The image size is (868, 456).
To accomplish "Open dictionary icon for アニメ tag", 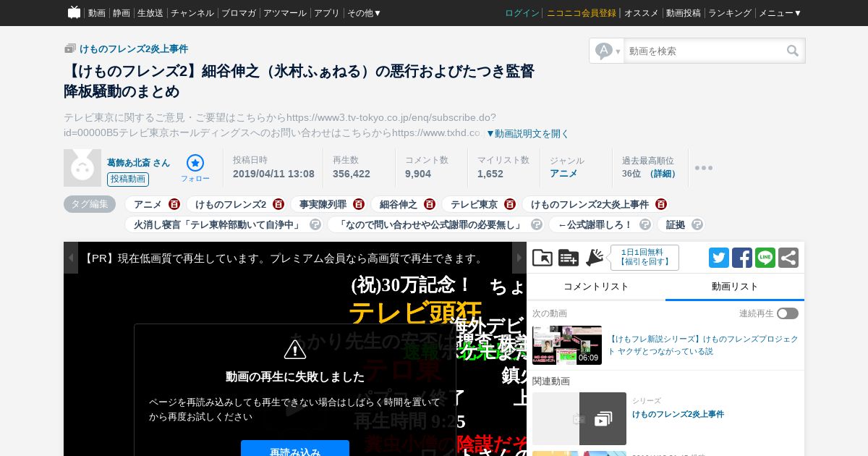I will (x=174, y=204).
